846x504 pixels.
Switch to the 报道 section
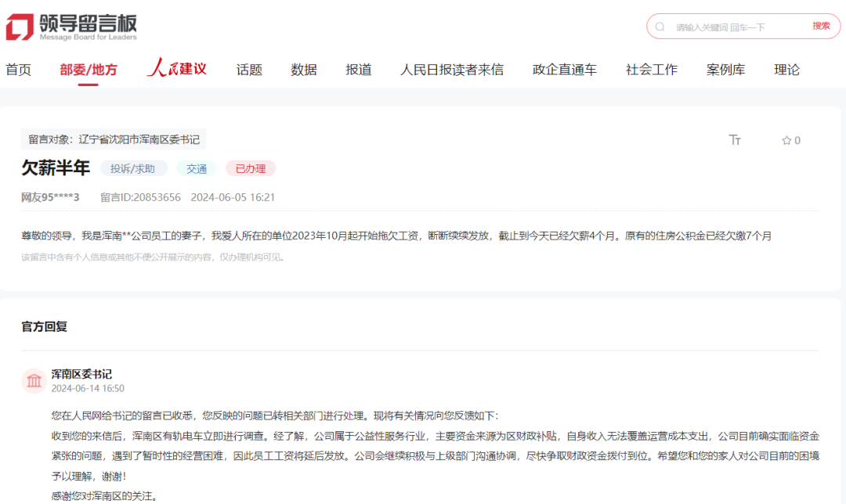(359, 70)
